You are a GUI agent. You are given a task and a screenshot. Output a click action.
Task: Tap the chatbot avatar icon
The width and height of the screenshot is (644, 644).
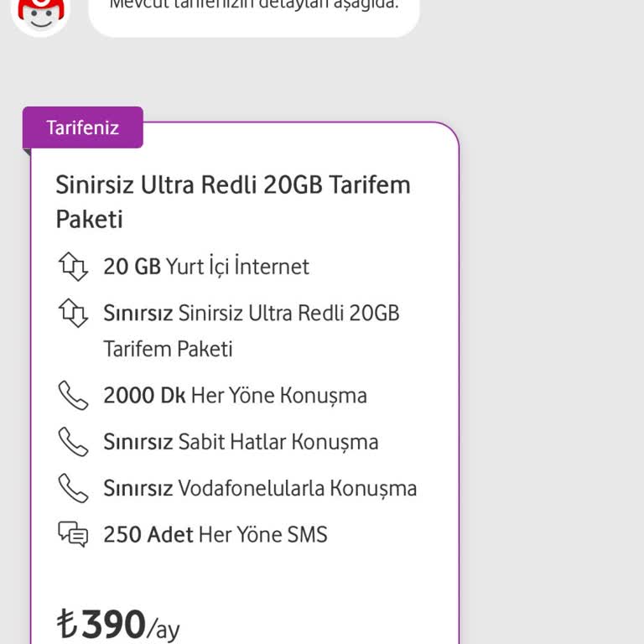click(x=40, y=12)
